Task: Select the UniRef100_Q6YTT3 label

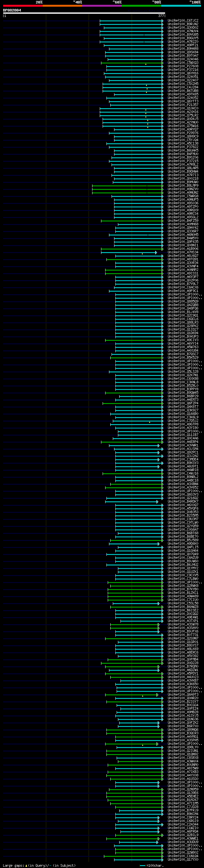Action: pos(183,101)
